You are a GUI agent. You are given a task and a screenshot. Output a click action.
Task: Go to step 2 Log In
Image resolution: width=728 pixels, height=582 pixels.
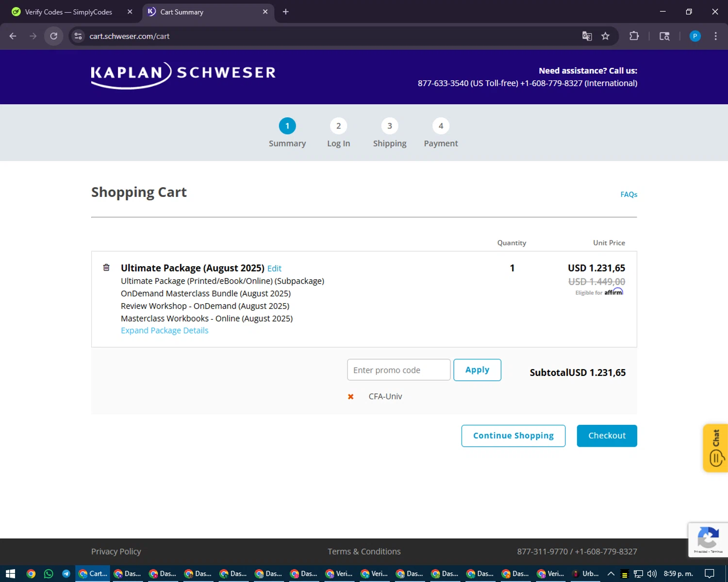[338, 133]
